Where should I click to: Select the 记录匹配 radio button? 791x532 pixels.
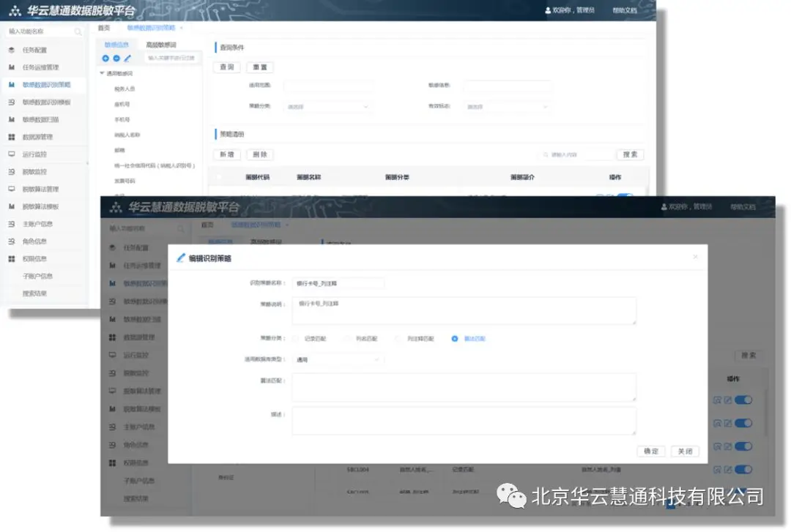[296, 339]
